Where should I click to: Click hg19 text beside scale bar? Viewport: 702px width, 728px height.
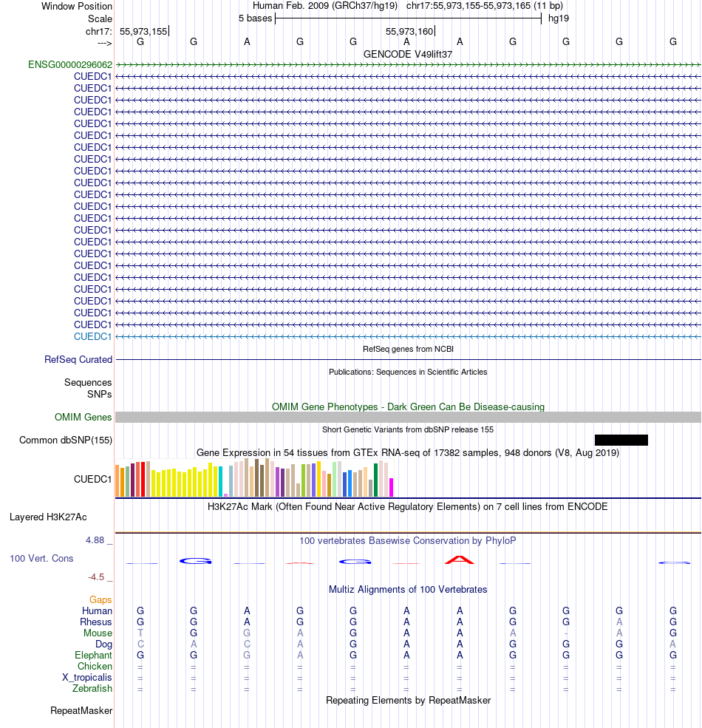coord(559,18)
